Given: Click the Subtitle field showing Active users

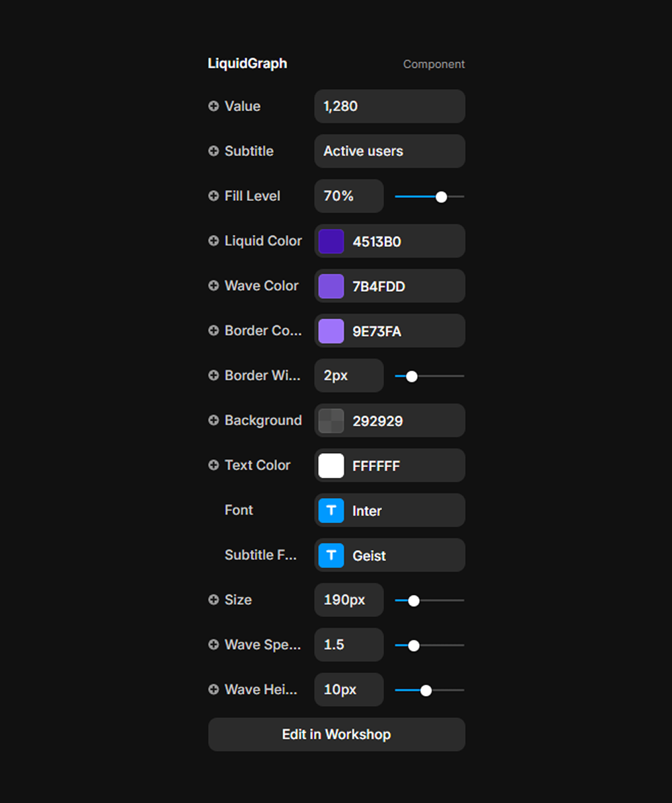Looking at the screenshot, I should click(x=390, y=151).
